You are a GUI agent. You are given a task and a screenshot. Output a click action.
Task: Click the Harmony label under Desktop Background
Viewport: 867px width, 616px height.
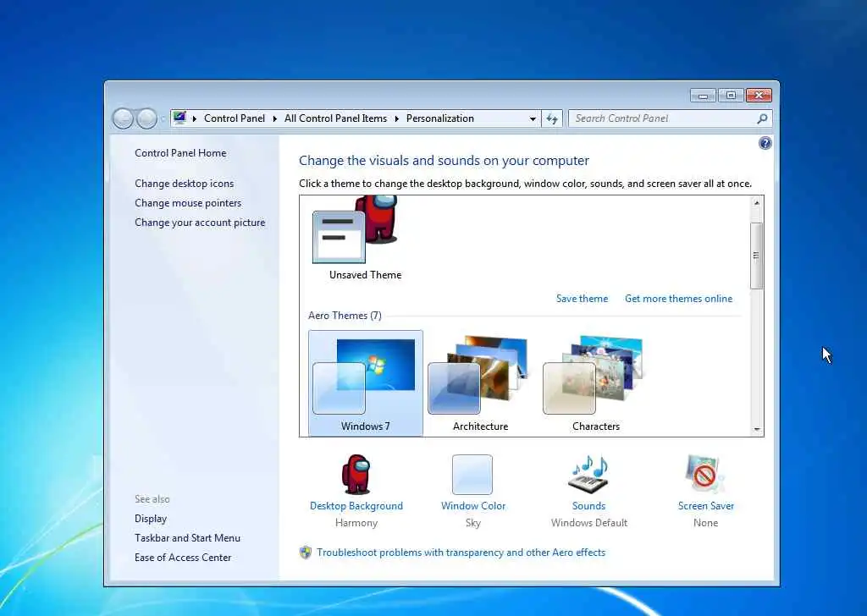[356, 523]
